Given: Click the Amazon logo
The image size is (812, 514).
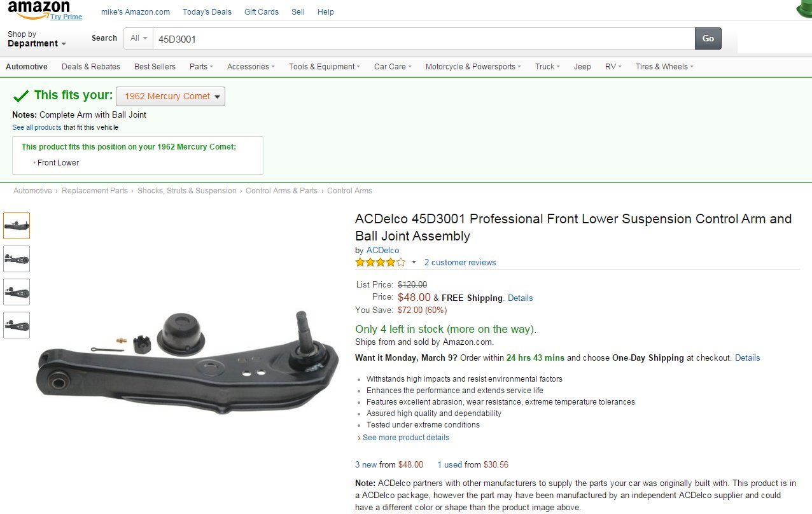Looking at the screenshot, I should click(x=38, y=9).
